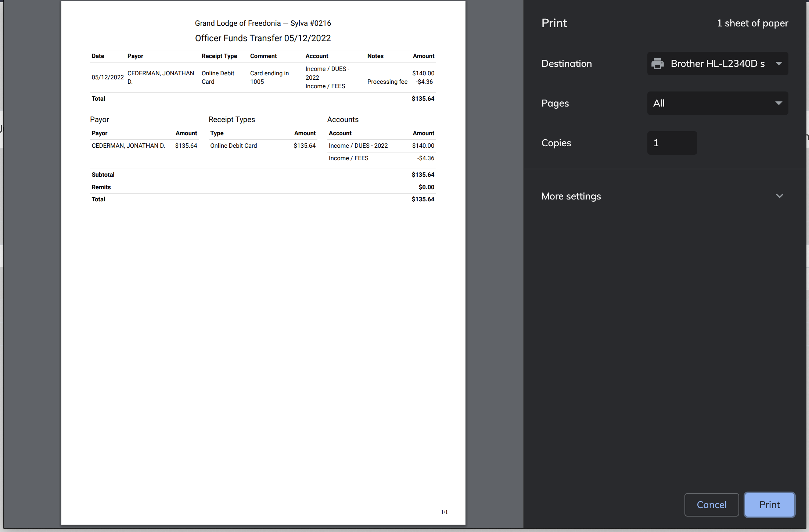Click into the Copies number field
The width and height of the screenshot is (809, 532).
point(672,143)
